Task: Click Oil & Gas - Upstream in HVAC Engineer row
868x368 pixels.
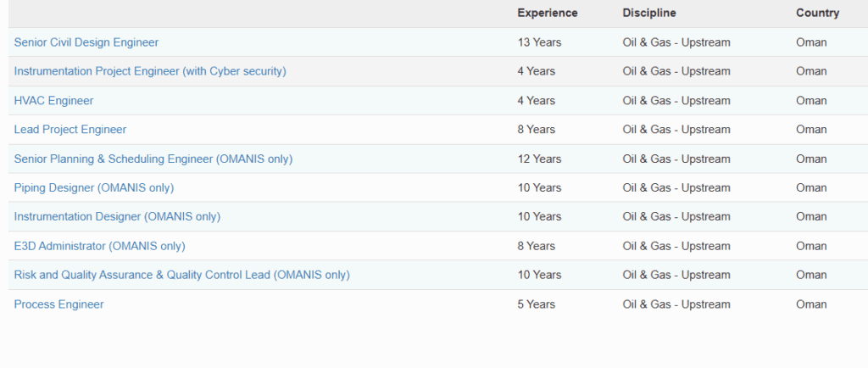Action: [x=676, y=101]
